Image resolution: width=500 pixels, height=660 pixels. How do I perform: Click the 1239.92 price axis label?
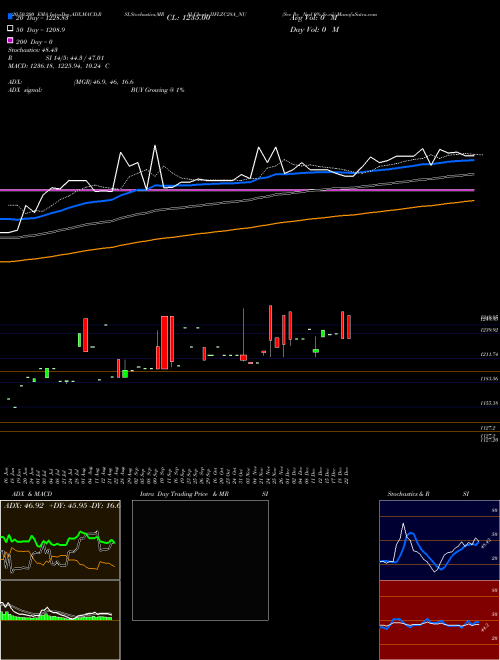point(489,330)
